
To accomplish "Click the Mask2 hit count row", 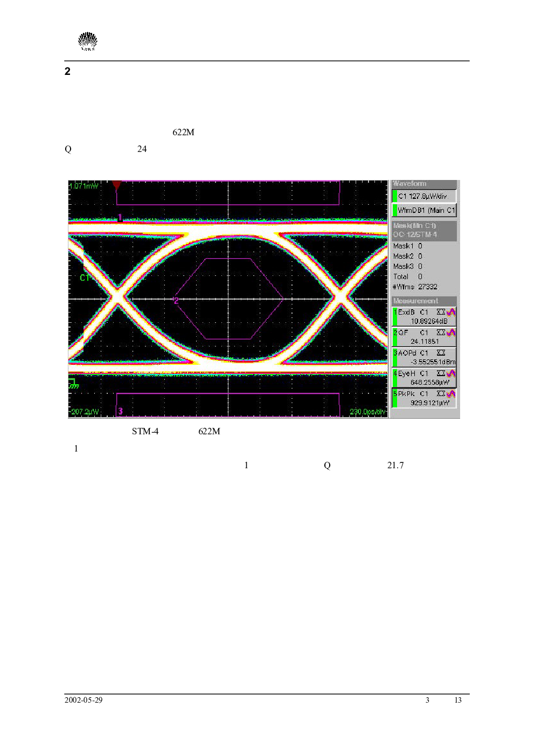I will [x=408, y=256].
